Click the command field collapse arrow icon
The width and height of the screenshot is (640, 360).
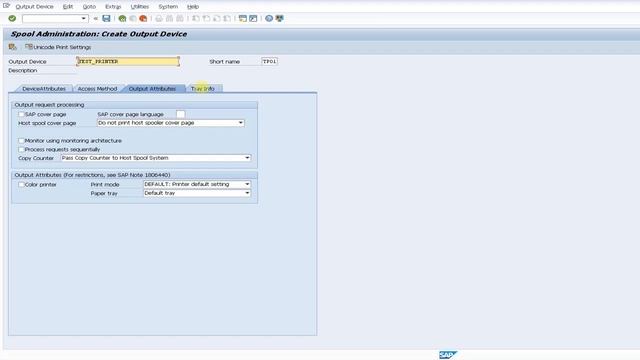pos(96,18)
